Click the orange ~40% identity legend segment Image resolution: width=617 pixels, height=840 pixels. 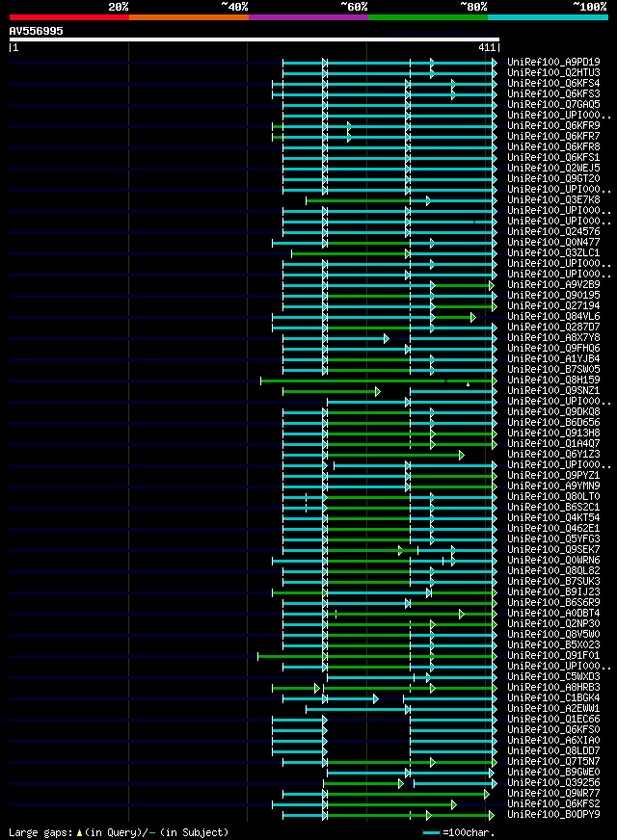[189, 17]
